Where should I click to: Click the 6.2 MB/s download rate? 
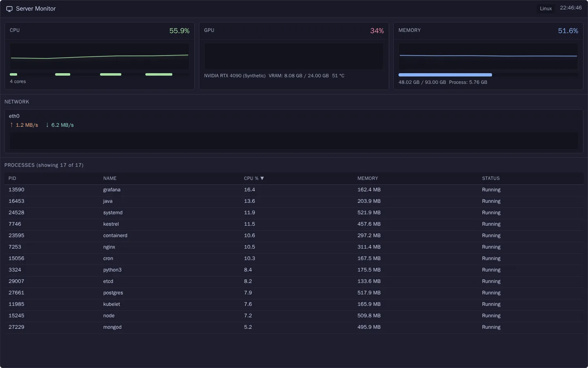point(60,125)
